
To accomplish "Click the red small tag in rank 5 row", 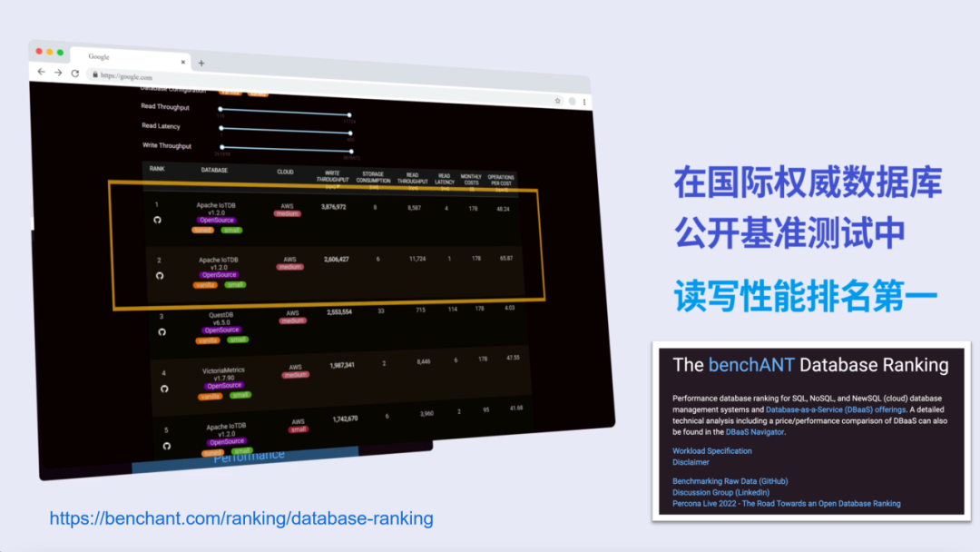I will (x=299, y=429).
